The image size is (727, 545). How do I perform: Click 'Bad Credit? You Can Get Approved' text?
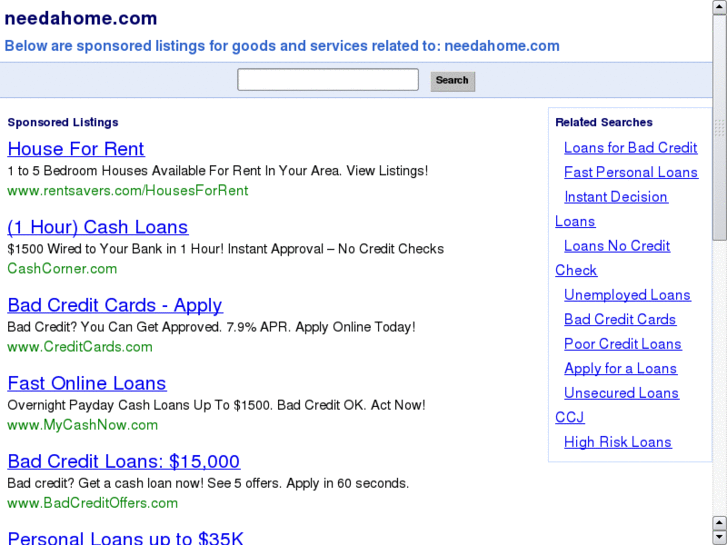click(211, 327)
